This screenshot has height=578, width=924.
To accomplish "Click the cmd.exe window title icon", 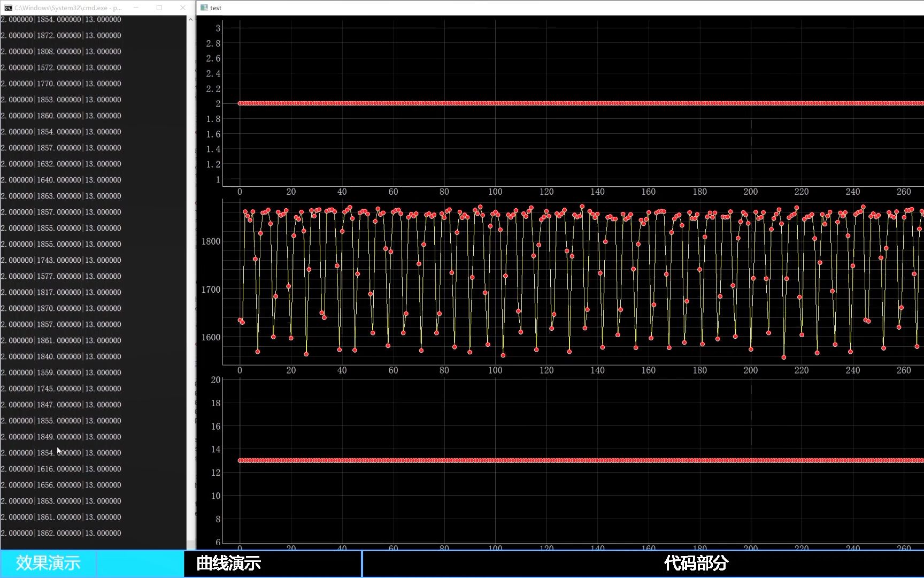I will click(x=8, y=8).
